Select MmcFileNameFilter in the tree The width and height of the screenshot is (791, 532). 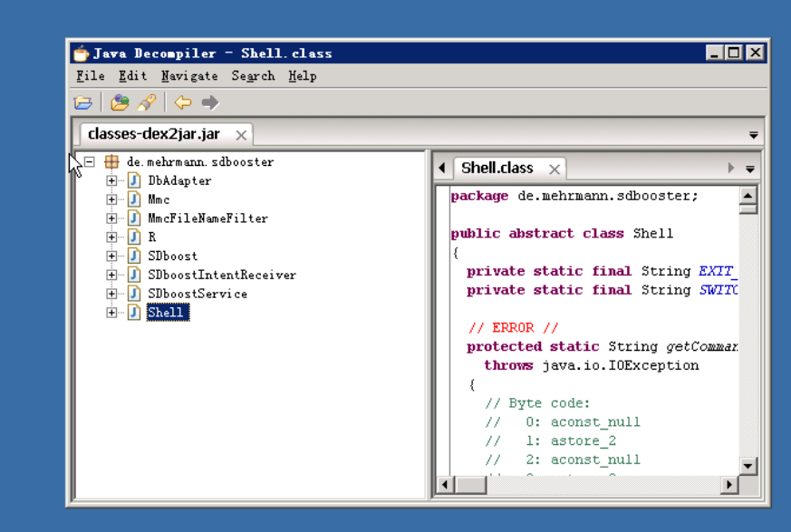(x=207, y=218)
